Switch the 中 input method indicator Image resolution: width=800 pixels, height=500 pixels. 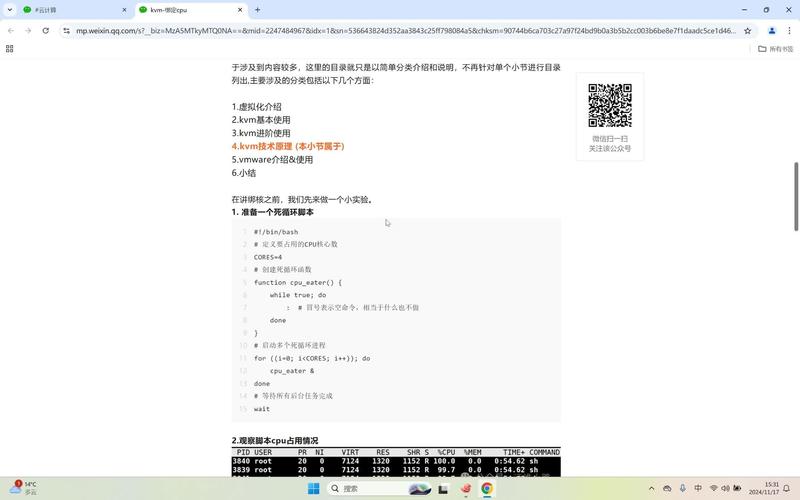698,488
